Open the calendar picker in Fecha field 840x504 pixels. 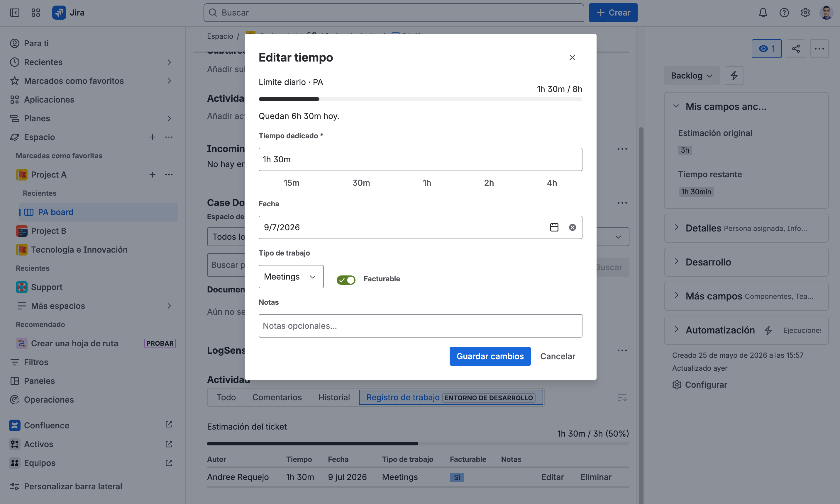click(554, 227)
